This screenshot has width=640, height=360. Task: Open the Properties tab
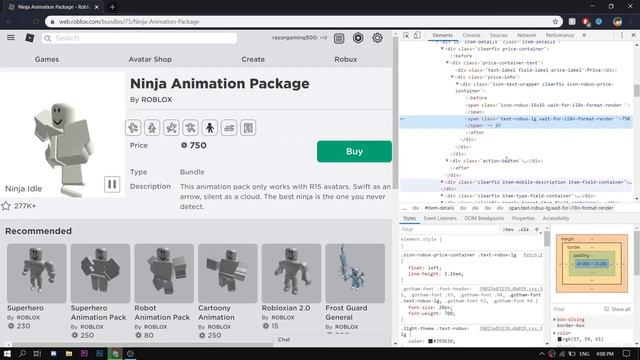click(x=523, y=218)
